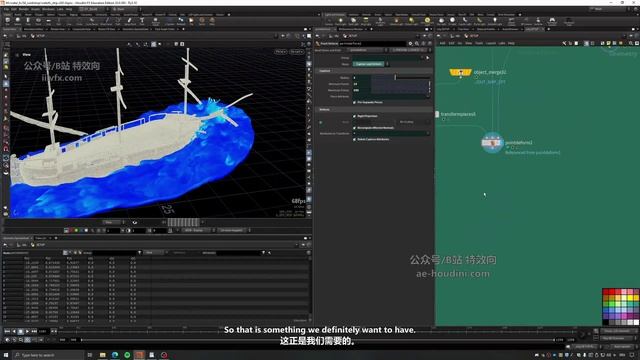Switch to the Take List tab

tap(41, 238)
